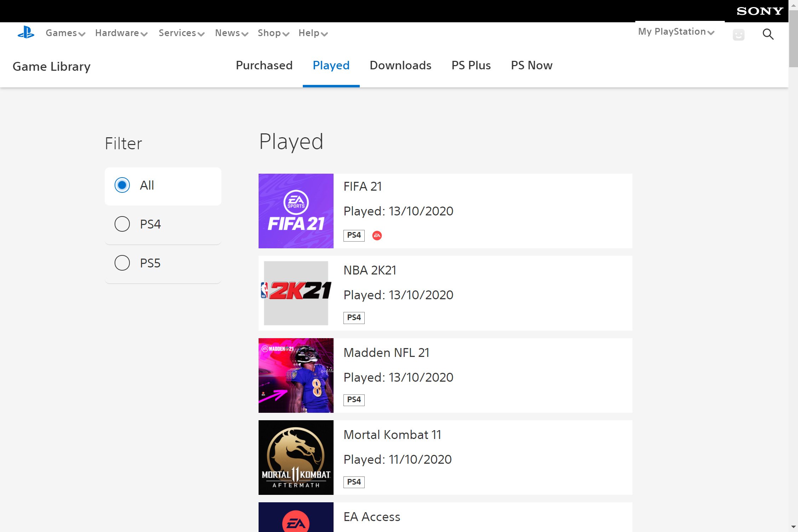The height and width of the screenshot is (532, 798).
Task: Click the NBA 2K21 game thumbnail
Action: [x=296, y=293]
